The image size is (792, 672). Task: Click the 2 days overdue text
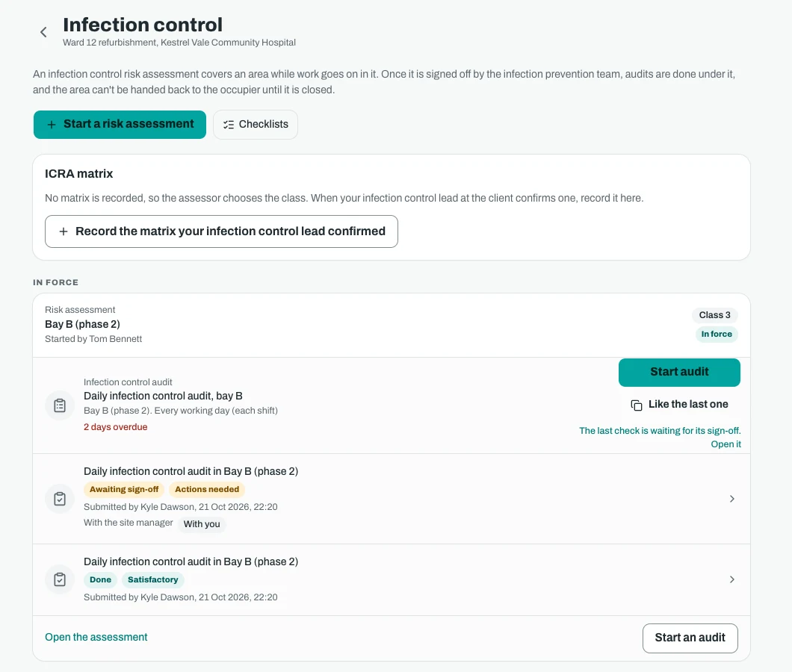[x=115, y=427]
